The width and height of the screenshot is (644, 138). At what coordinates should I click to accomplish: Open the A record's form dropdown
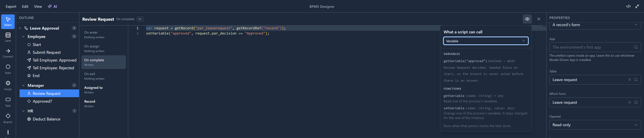click(595, 25)
